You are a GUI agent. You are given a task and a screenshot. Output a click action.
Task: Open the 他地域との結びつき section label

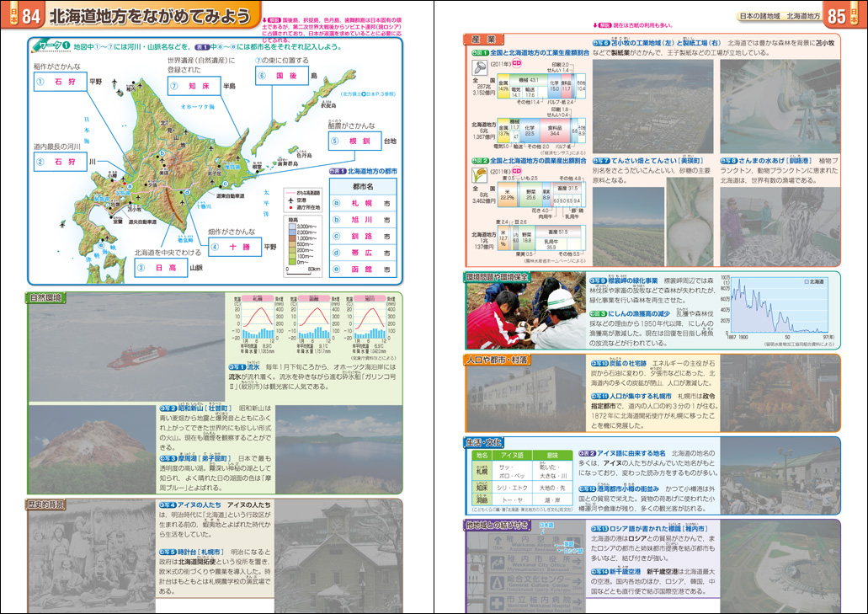[497, 525]
